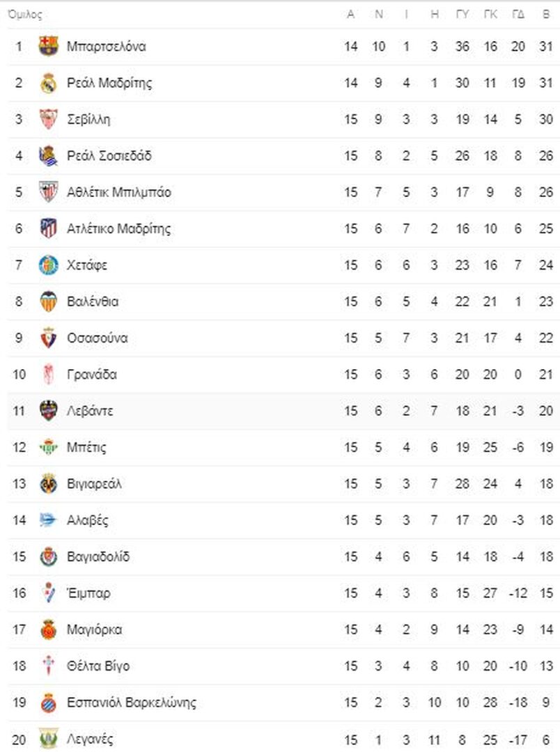Click the Real Betis green crest

[49, 447]
